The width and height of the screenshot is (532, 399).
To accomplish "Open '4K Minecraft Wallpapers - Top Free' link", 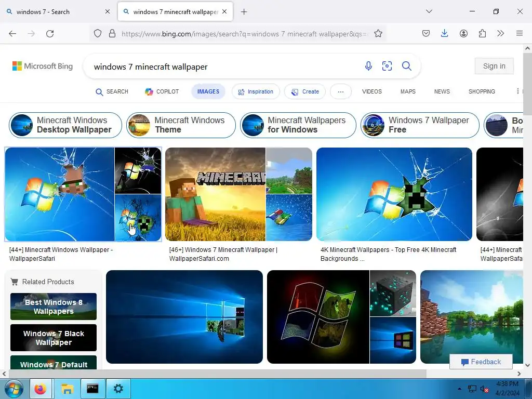I will tap(388, 254).
